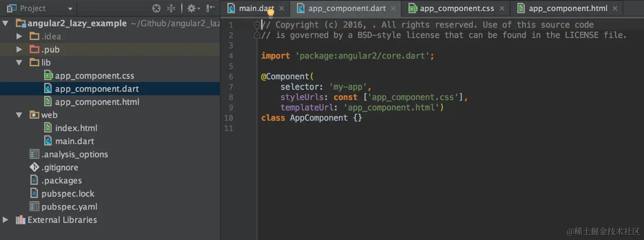Select pubspec.lock in the tree

pos(69,193)
